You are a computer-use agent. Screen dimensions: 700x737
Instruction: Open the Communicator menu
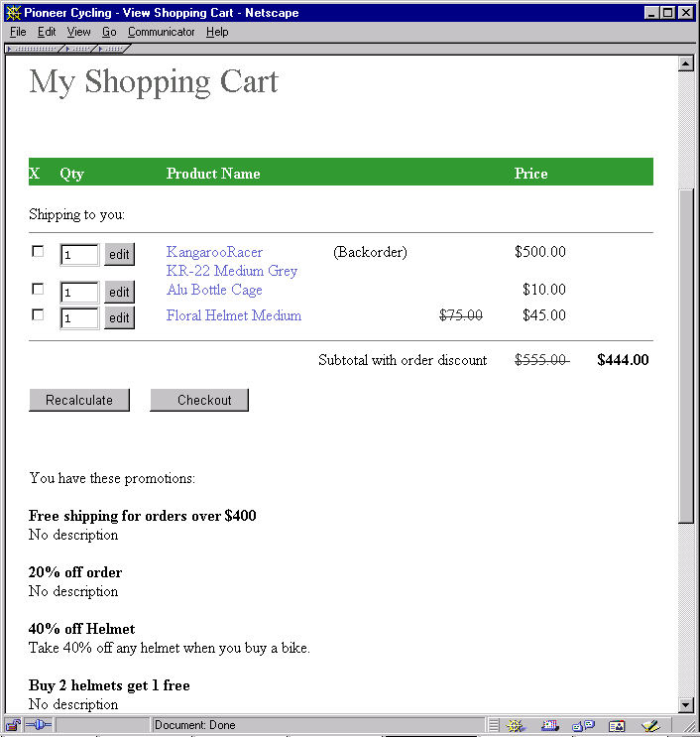pos(162,32)
